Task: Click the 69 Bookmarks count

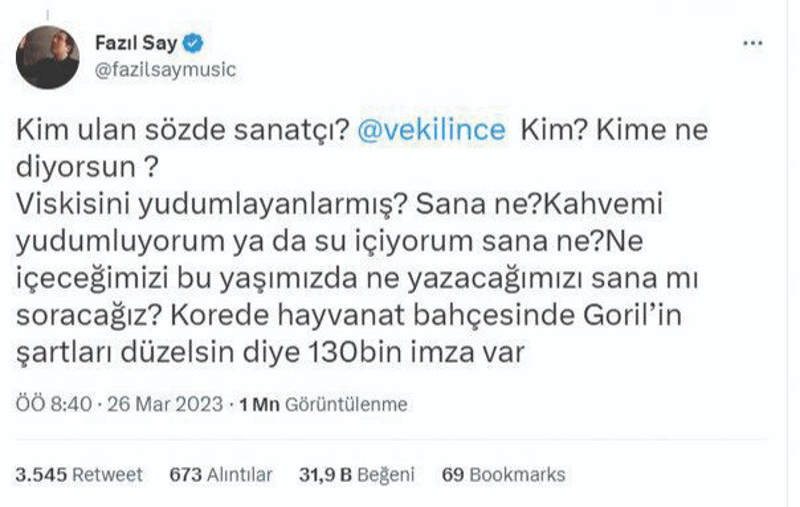Action: pos(504,475)
